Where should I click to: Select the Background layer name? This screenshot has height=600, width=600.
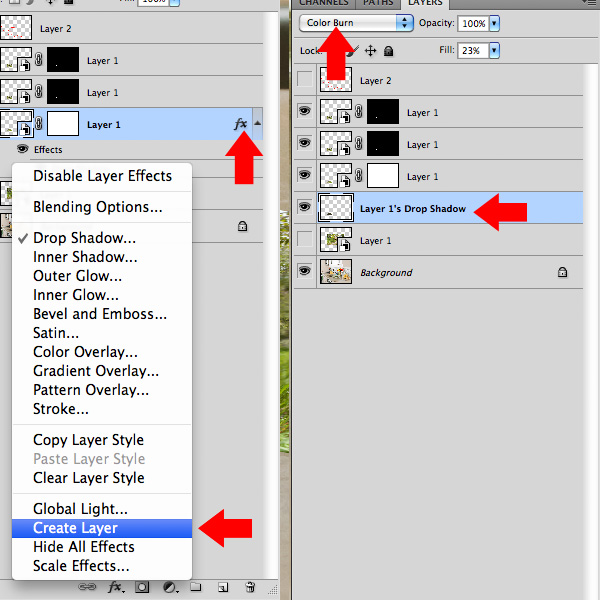click(x=386, y=272)
